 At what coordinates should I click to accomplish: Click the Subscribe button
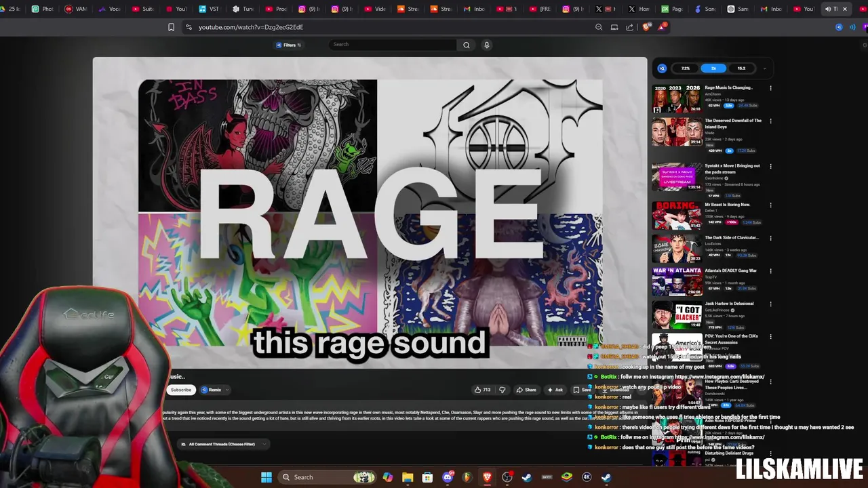[181, 390]
